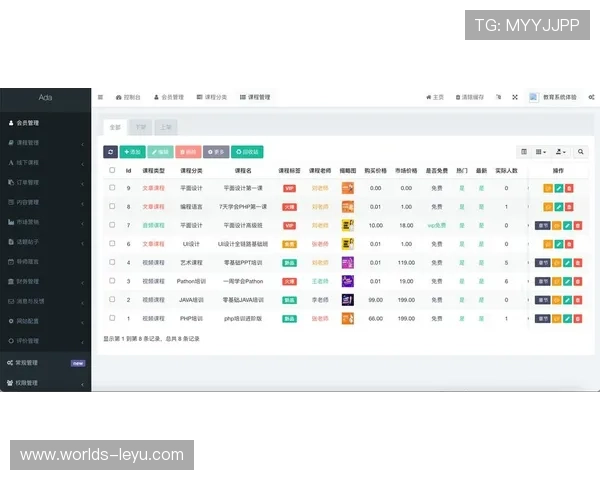The width and height of the screenshot is (600, 480).
Task: Expand the 财务管理 sidebar menu
Action: [x=46, y=282]
